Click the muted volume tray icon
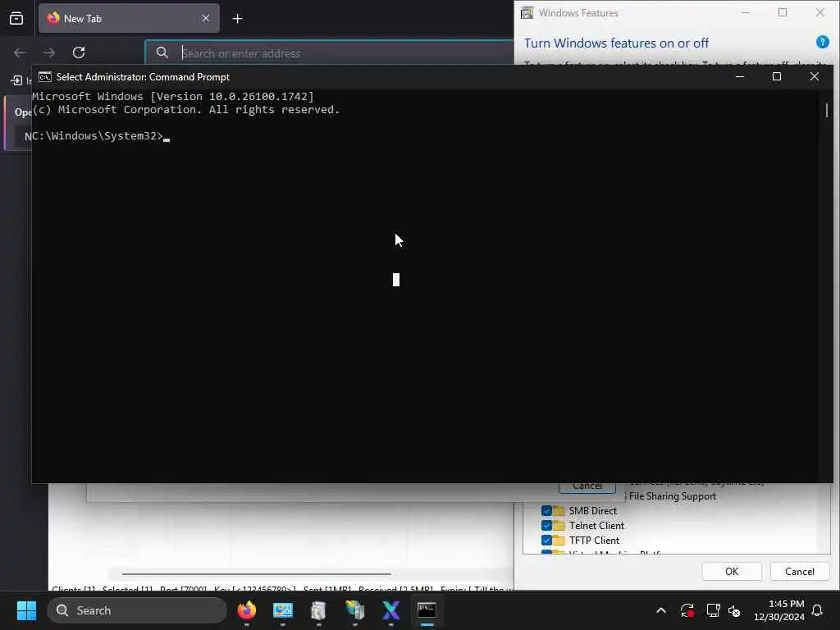Screen dimensions: 840x630 coord(734,610)
